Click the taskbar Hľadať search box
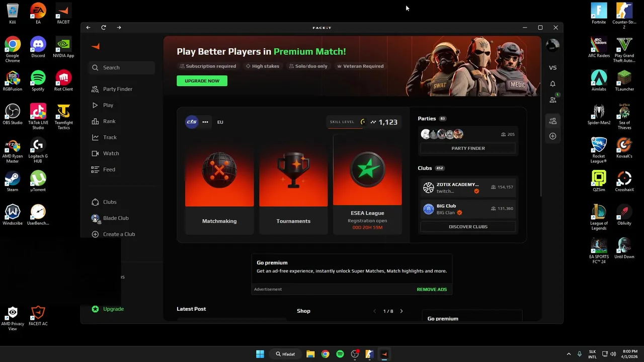644x362 pixels. 286,354
